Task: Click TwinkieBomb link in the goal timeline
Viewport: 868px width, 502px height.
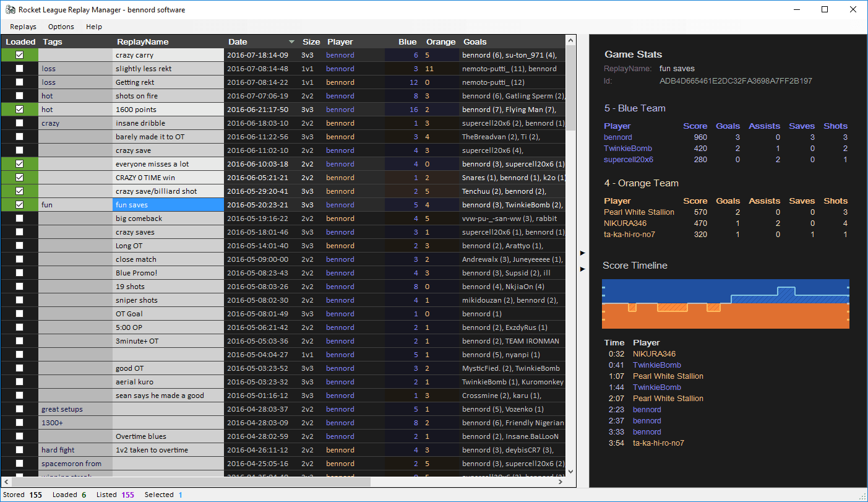Action: point(656,365)
